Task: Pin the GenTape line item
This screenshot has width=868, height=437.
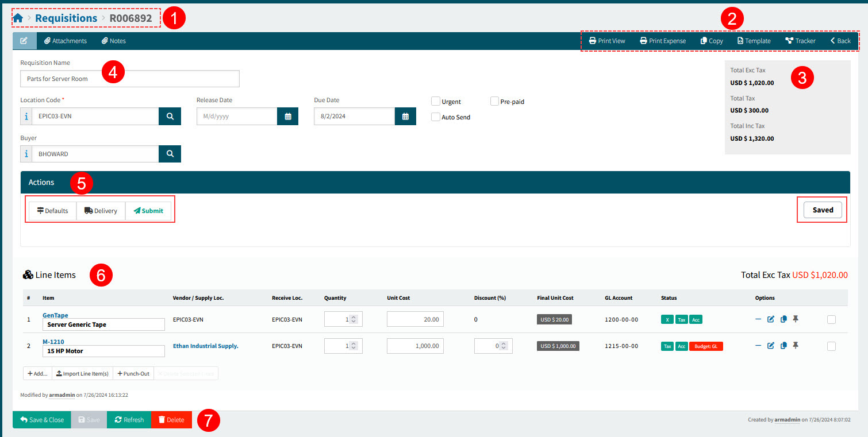Action: 796,319
